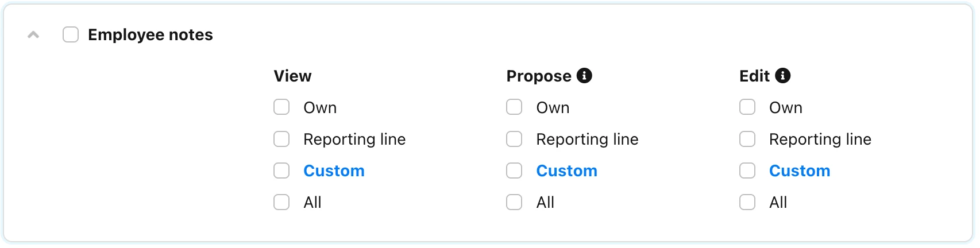Check the Custom box under View
The image size is (980, 248).
point(281,170)
